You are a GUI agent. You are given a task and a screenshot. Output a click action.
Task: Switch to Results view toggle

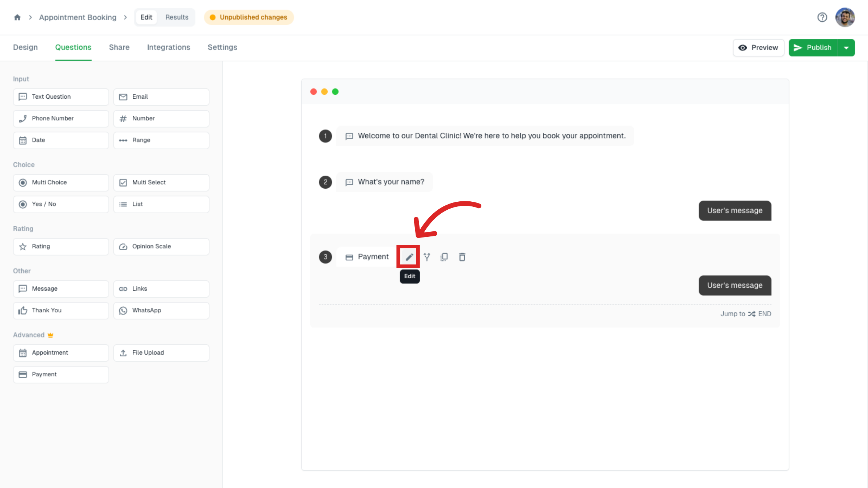pos(177,17)
